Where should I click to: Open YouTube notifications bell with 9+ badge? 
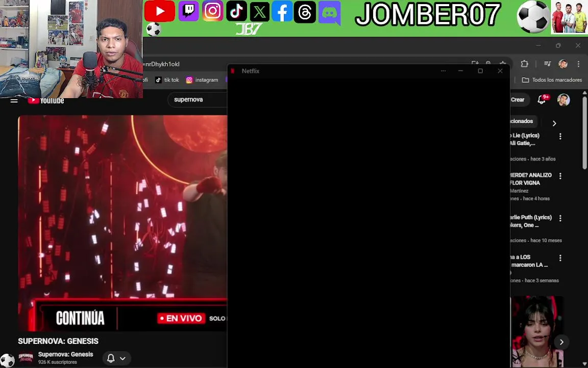tap(542, 100)
